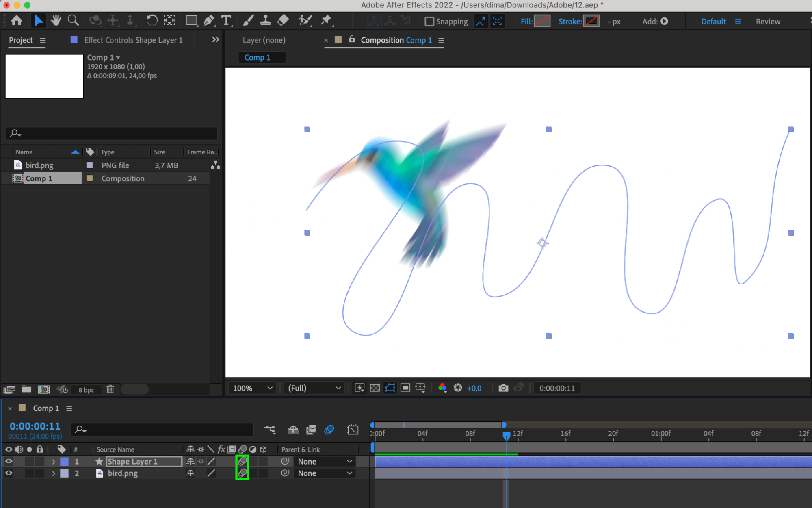Image resolution: width=812 pixels, height=508 pixels.
Task: Open the 100% magnification dropdown
Action: click(x=252, y=388)
